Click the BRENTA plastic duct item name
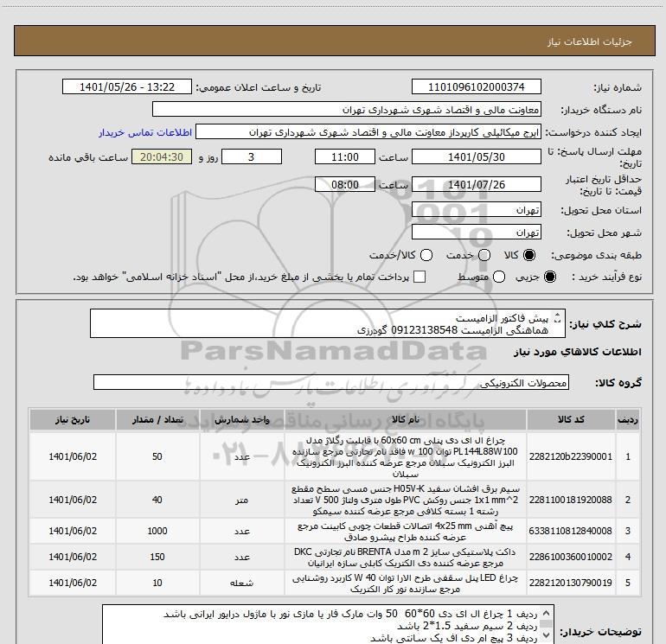The width and height of the screenshot is (666, 644). [x=405, y=557]
